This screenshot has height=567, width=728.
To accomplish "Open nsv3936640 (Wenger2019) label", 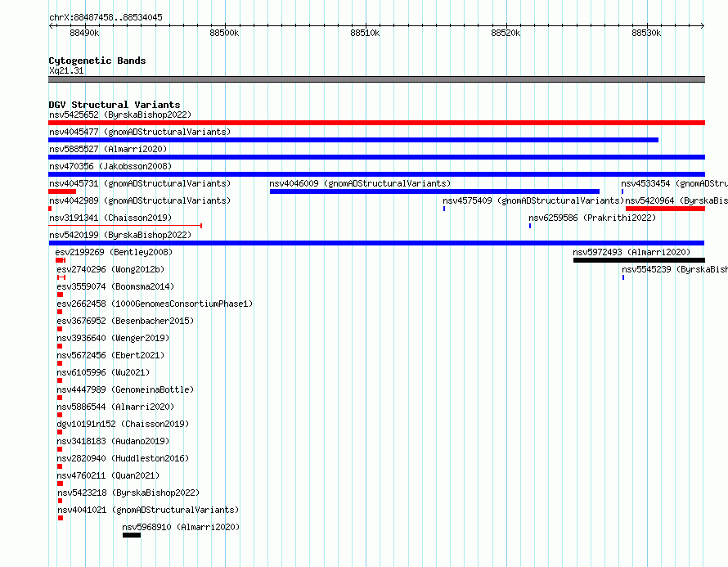I will pyautogui.click(x=113, y=338).
